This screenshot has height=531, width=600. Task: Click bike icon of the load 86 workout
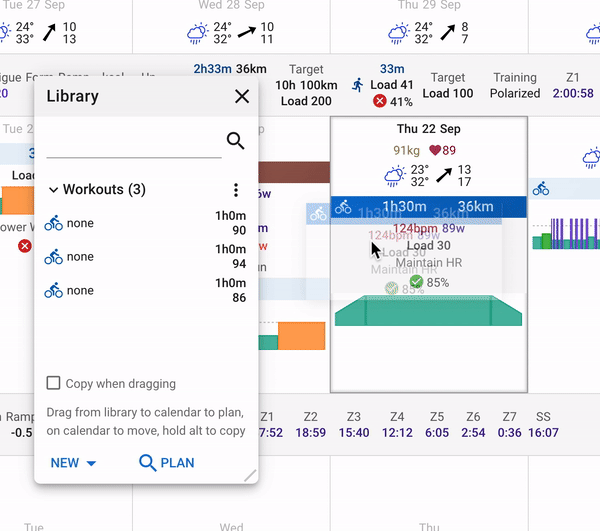point(54,290)
